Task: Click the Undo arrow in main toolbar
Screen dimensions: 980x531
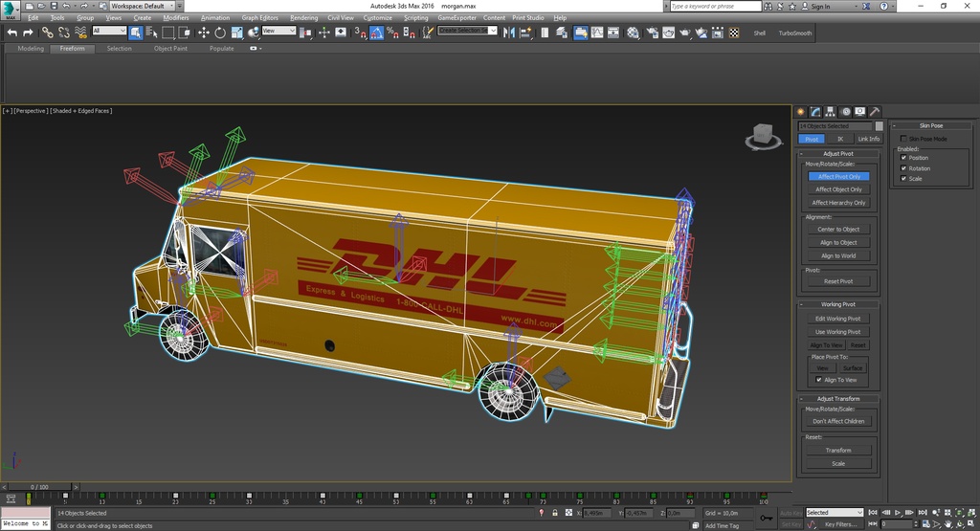Action: pyautogui.click(x=11, y=33)
